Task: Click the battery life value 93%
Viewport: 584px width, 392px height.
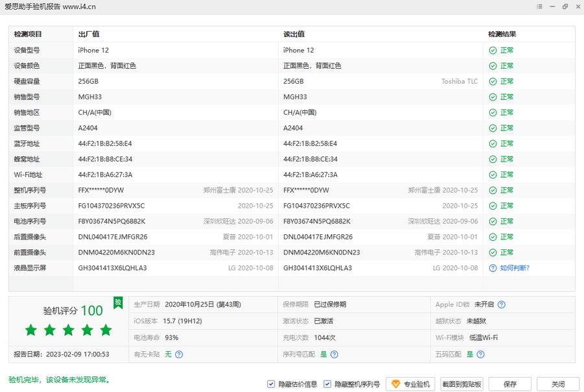Action: pyautogui.click(x=172, y=337)
